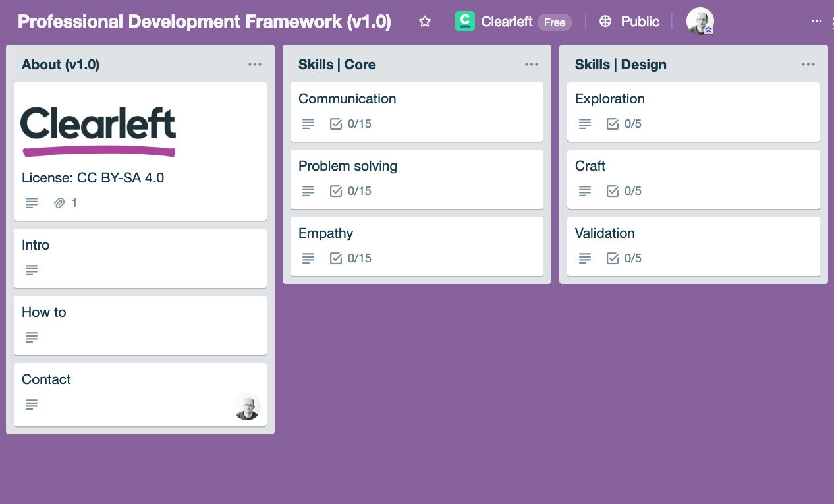
Task: Click description icon on Communication card
Action: (x=308, y=124)
